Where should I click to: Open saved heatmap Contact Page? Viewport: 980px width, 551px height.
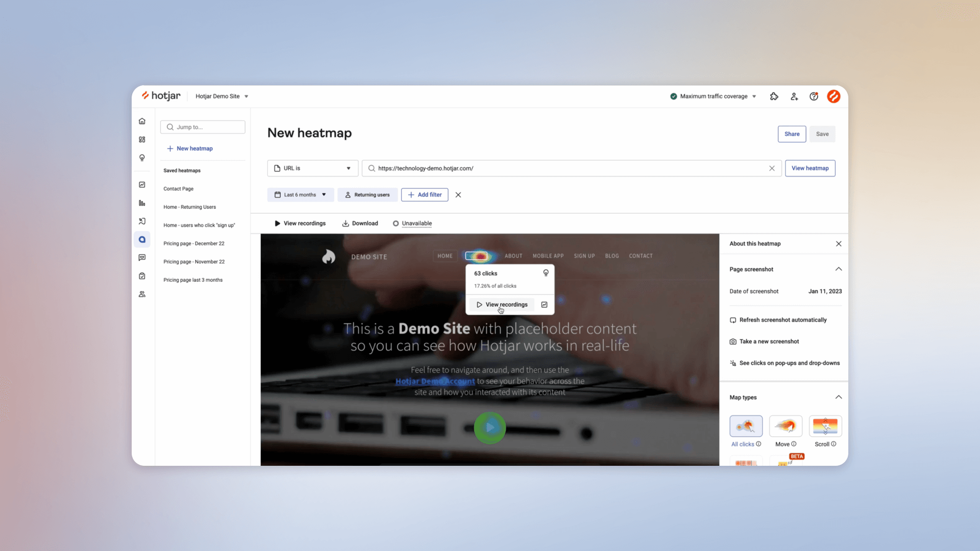(178, 189)
